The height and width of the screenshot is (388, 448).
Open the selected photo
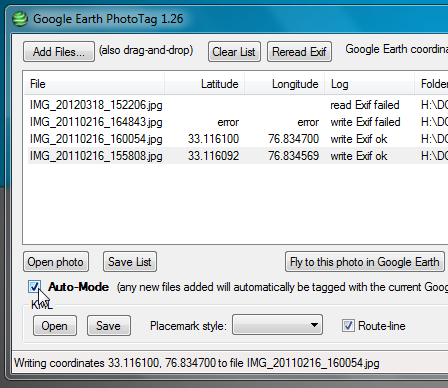(x=56, y=262)
